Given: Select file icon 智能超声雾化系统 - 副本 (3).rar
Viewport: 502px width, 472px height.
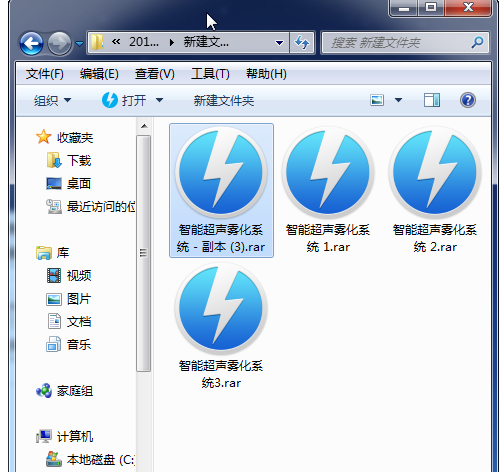Looking at the screenshot, I should (x=221, y=172).
